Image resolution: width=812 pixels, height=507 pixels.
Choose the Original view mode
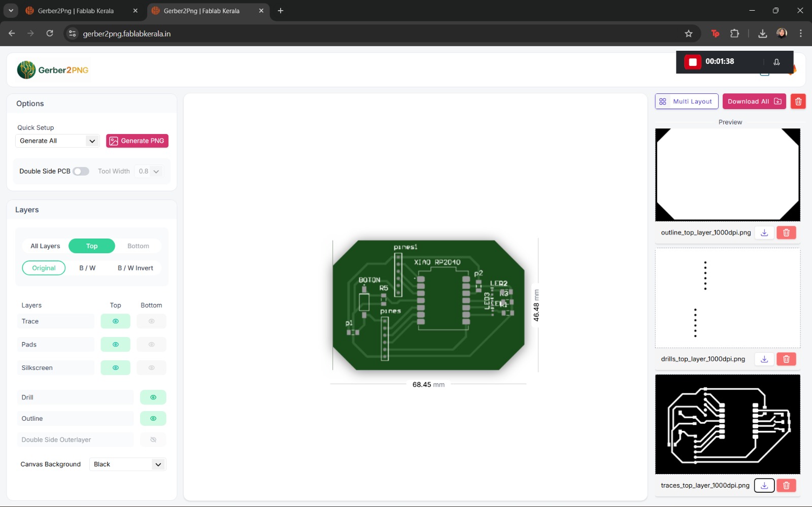(44, 268)
